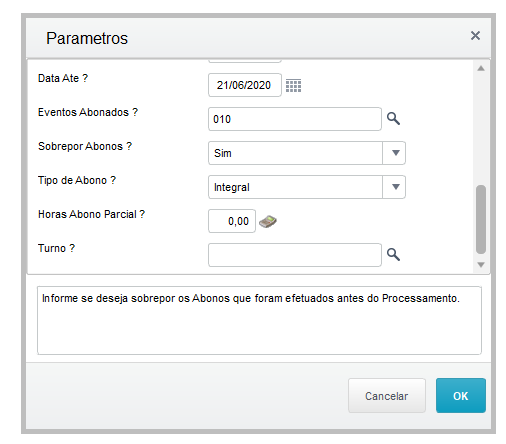Screen dimensions: 506x444
Task: Click the help description text box
Action: [259, 320]
